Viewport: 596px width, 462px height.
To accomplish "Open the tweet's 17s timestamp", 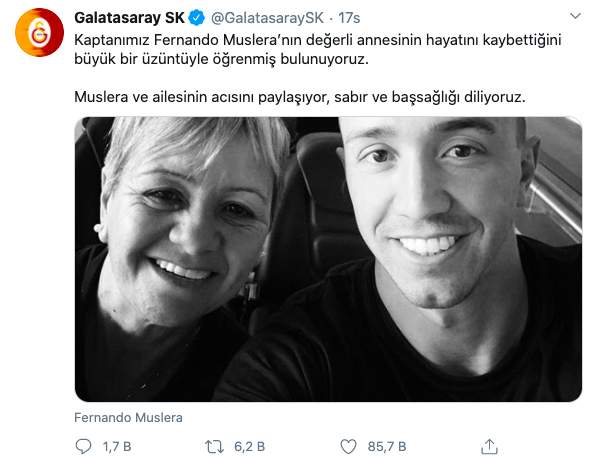I will tap(349, 18).
